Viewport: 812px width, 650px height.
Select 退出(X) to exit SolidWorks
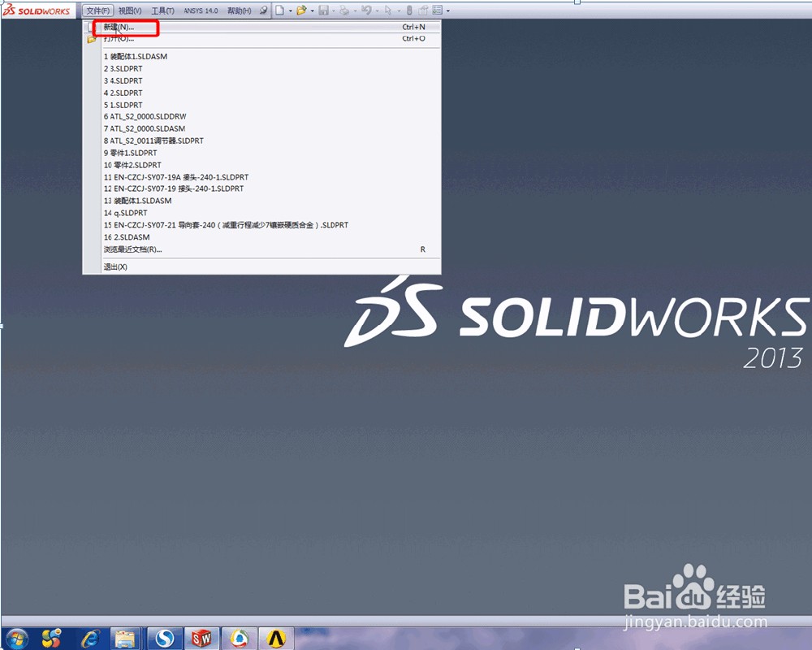tap(261, 267)
